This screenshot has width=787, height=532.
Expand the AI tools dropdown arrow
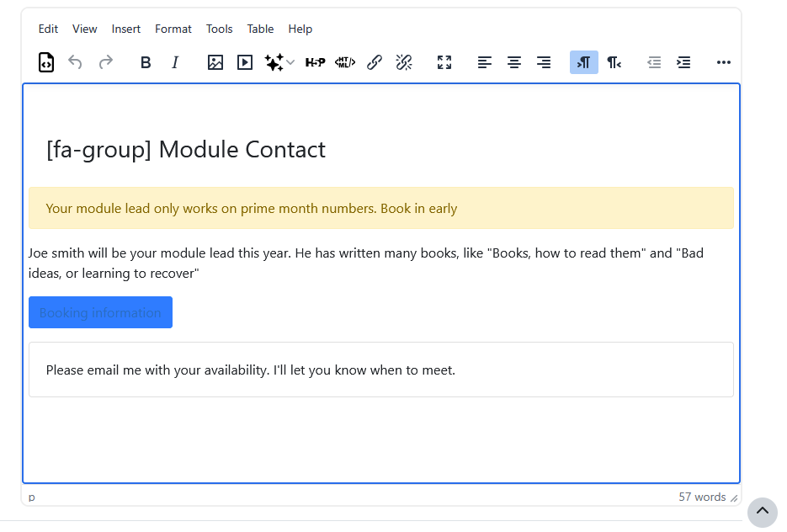290,62
